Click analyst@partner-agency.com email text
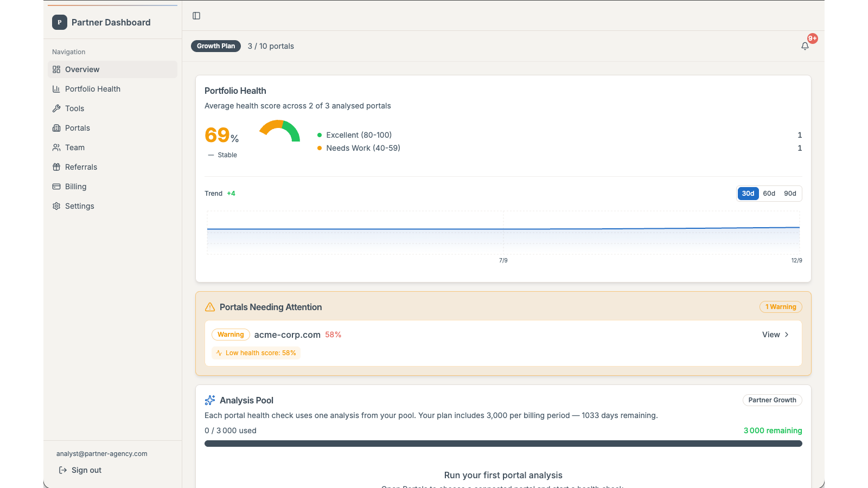The height and width of the screenshot is (488, 868). 102,454
